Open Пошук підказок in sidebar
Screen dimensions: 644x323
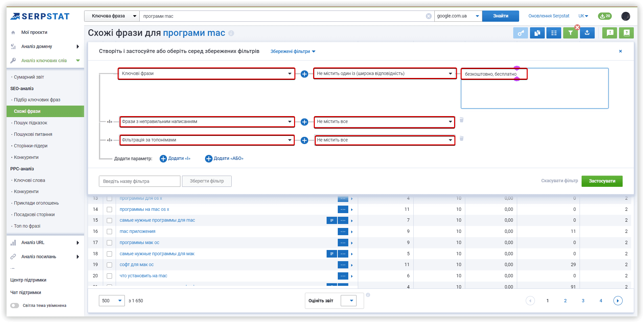tap(31, 123)
